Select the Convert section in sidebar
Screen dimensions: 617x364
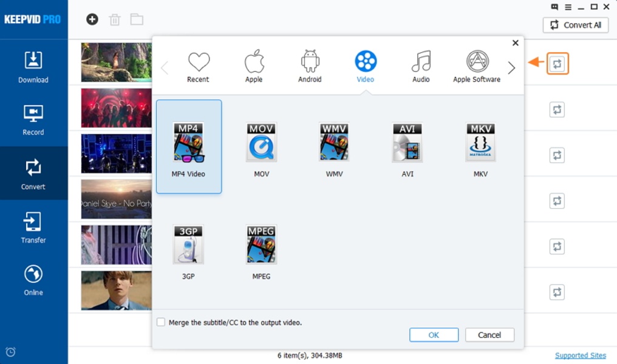pyautogui.click(x=33, y=174)
